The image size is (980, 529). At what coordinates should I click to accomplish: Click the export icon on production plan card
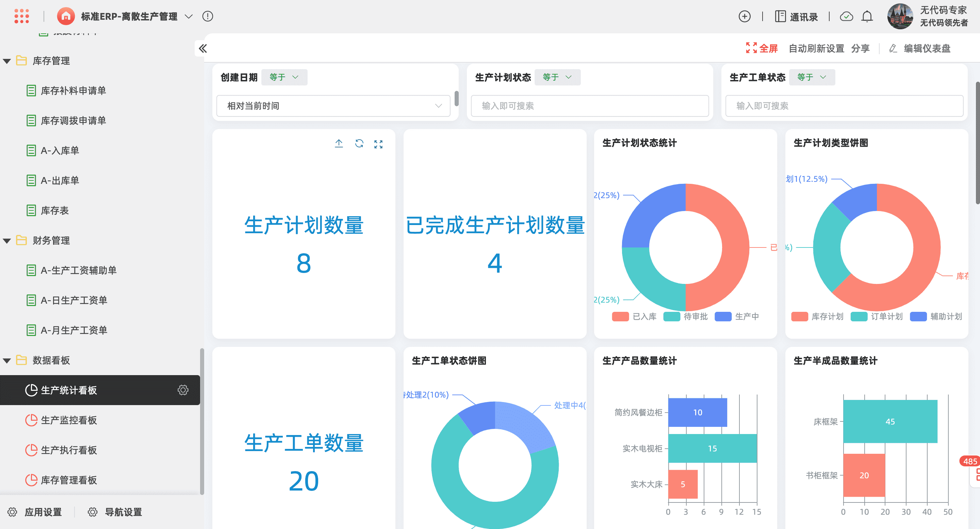(x=339, y=143)
